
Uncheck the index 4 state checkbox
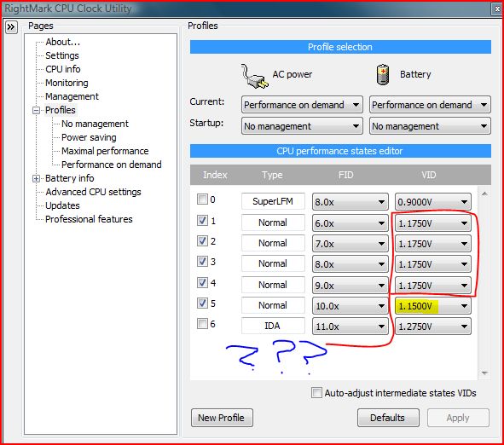point(202,283)
